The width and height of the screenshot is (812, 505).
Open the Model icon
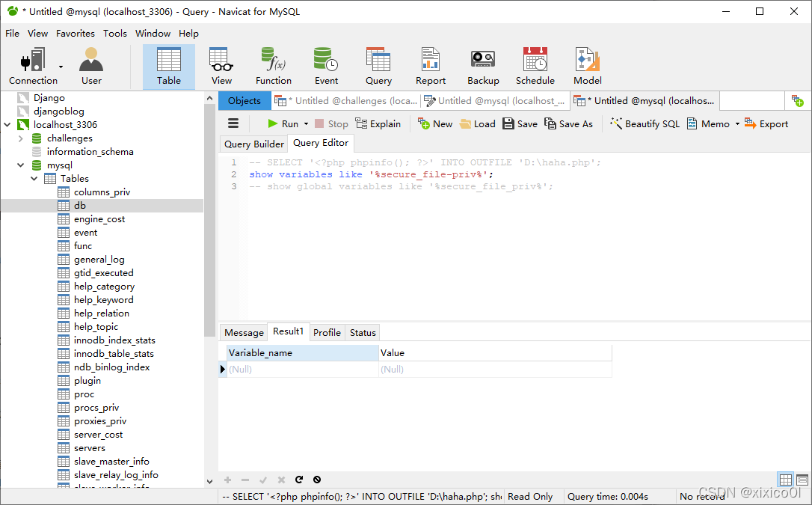(x=587, y=67)
